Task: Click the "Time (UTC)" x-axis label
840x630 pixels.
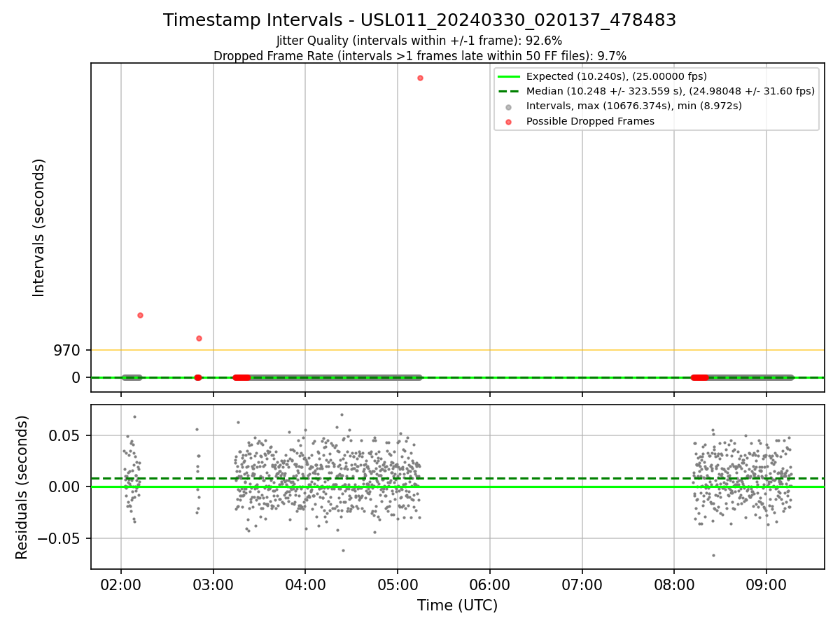Action: (458, 605)
